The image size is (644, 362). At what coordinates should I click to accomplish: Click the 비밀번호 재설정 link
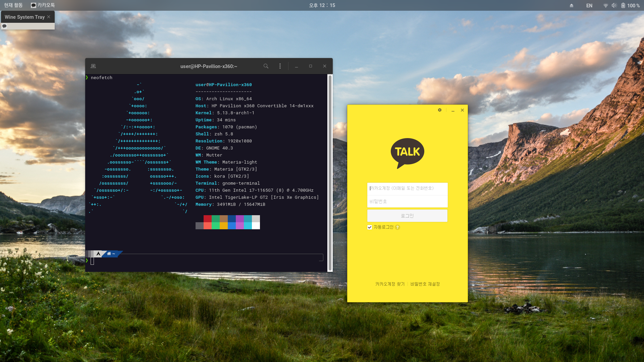click(x=425, y=284)
